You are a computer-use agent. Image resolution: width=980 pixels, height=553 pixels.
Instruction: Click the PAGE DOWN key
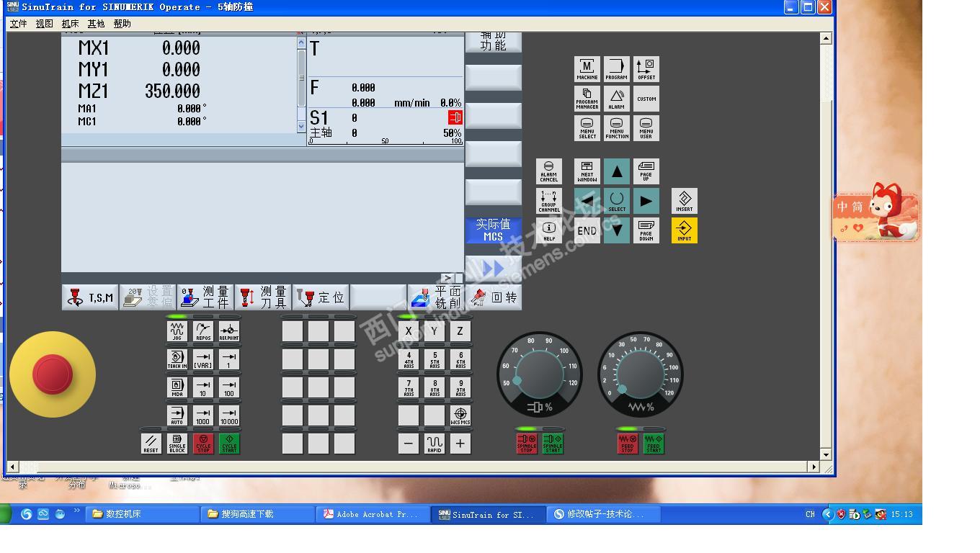click(x=646, y=230)
